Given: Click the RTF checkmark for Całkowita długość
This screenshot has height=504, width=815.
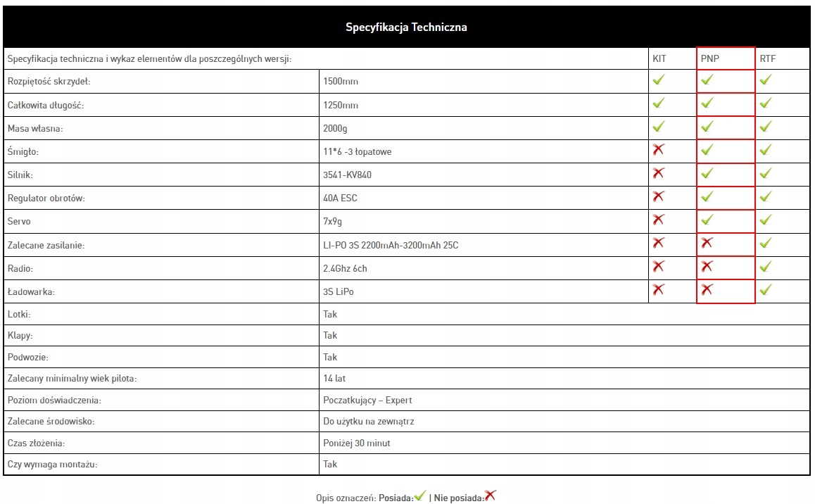Looking at the screenshot, I should tap(766, 103).
